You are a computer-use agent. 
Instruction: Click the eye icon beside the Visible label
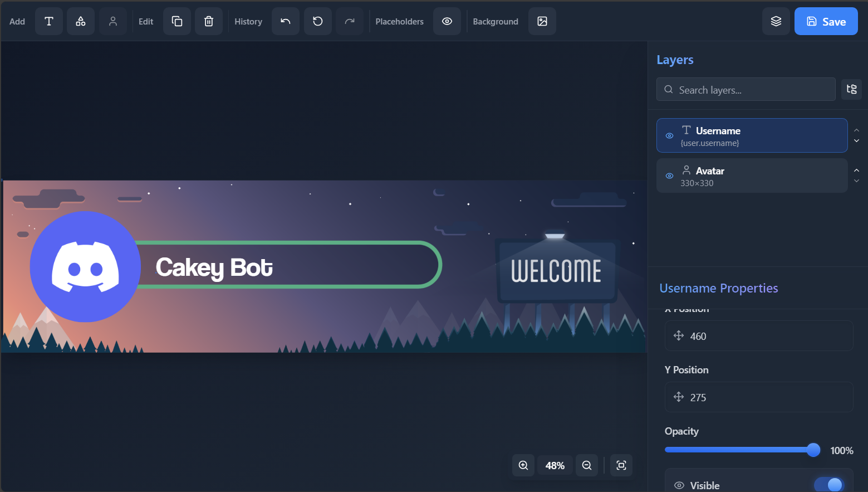point(679,485)
